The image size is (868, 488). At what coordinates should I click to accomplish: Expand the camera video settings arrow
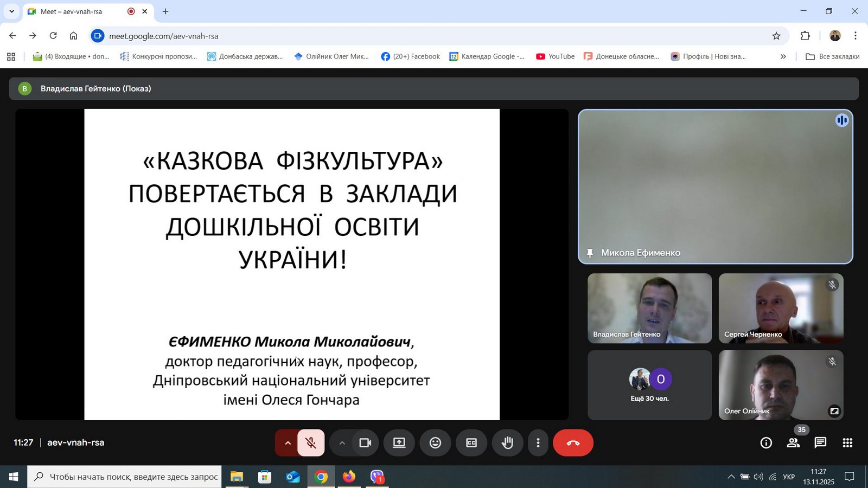coord(342,443)
